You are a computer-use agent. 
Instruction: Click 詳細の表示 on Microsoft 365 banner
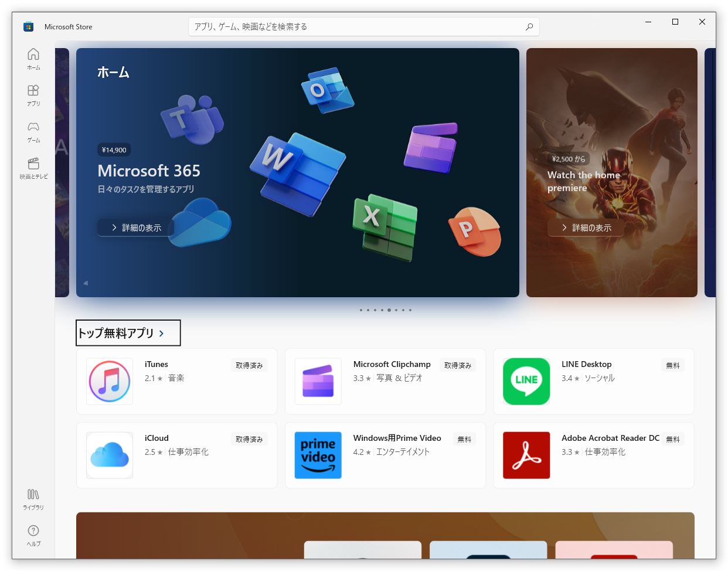click(136, 227)
